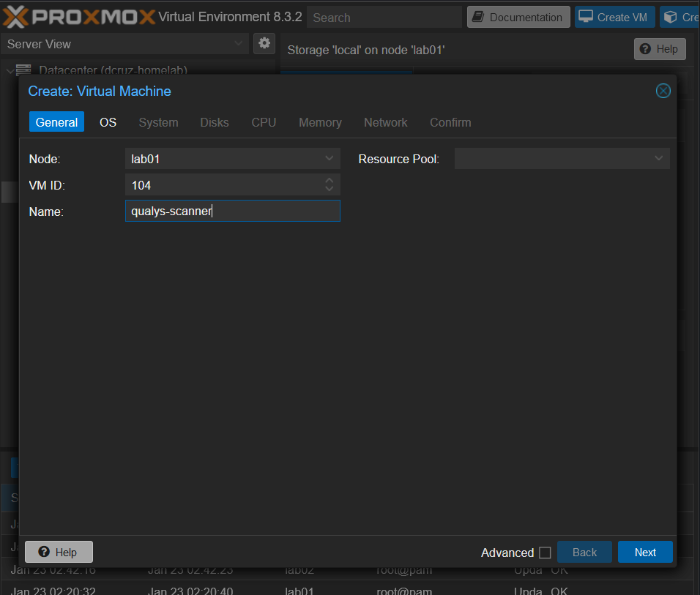Click the Create CT container button

tap(680, 17)
